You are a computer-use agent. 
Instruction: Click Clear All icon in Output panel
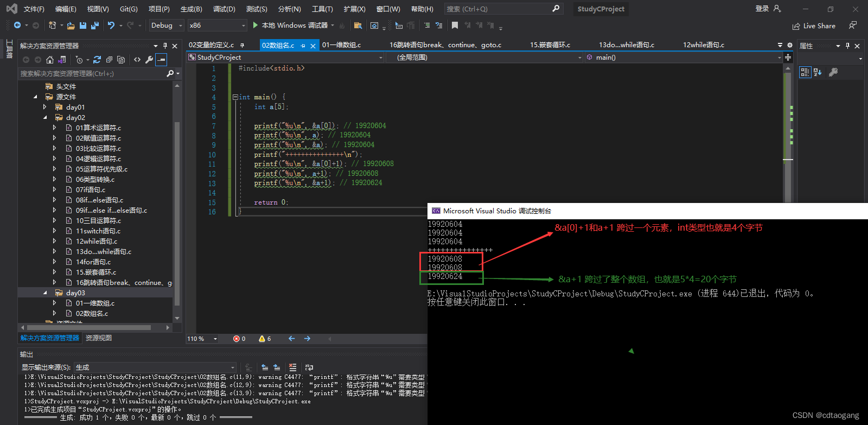[x=293, y=367]
